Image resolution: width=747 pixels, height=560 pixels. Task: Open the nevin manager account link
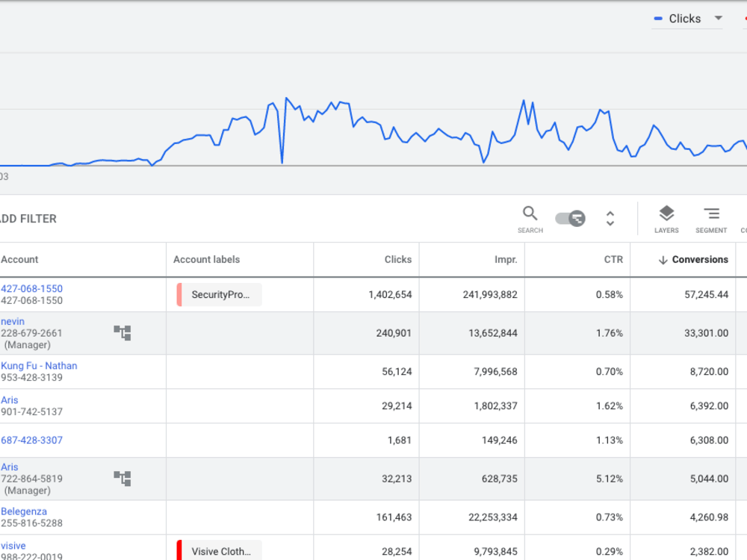[x=13, y=321]
